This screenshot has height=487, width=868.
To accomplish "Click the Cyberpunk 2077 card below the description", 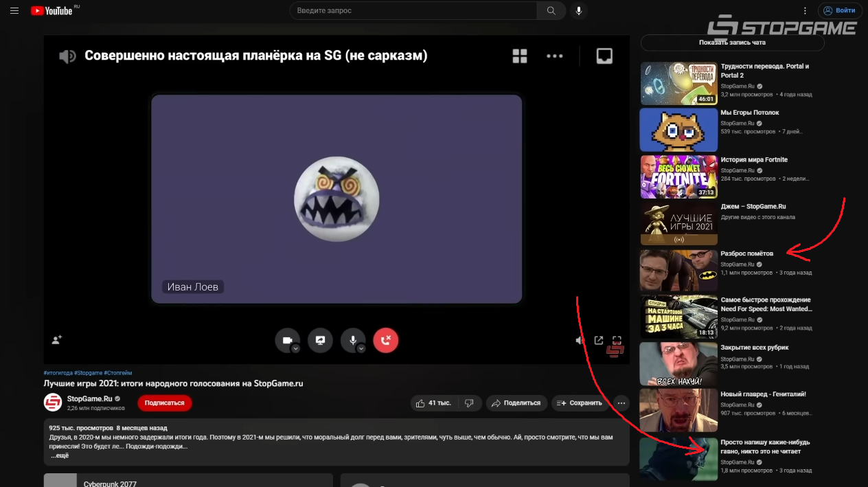I will pyautogui.click(x=188, y=479).
